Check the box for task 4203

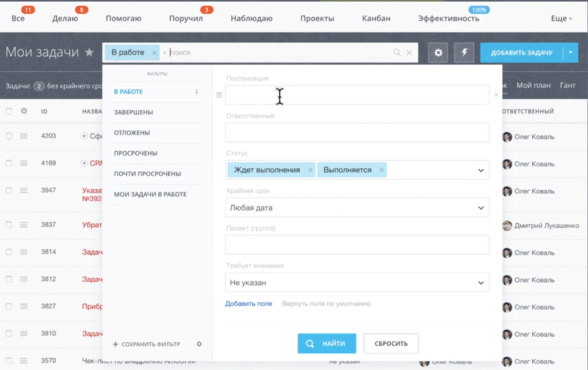[9, 136]
